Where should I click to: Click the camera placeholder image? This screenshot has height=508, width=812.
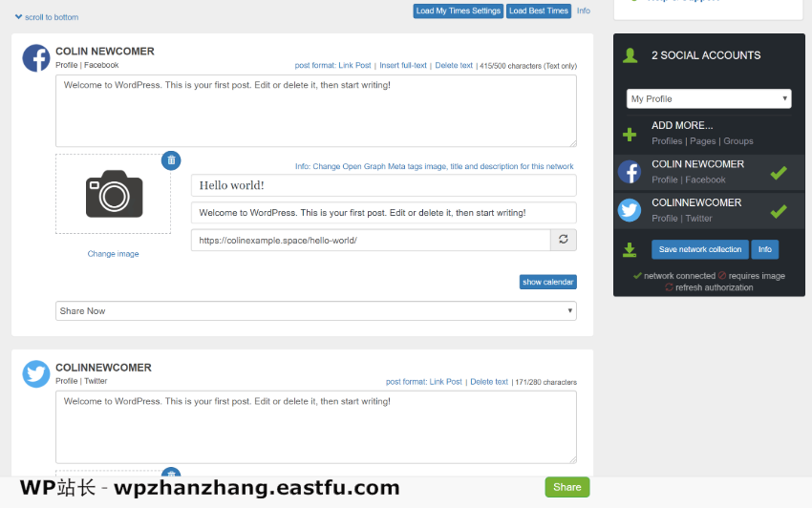coord(114,193)
